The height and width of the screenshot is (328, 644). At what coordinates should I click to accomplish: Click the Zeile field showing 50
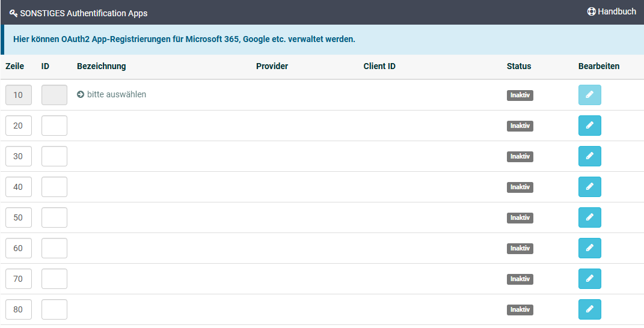click(18, 217)
